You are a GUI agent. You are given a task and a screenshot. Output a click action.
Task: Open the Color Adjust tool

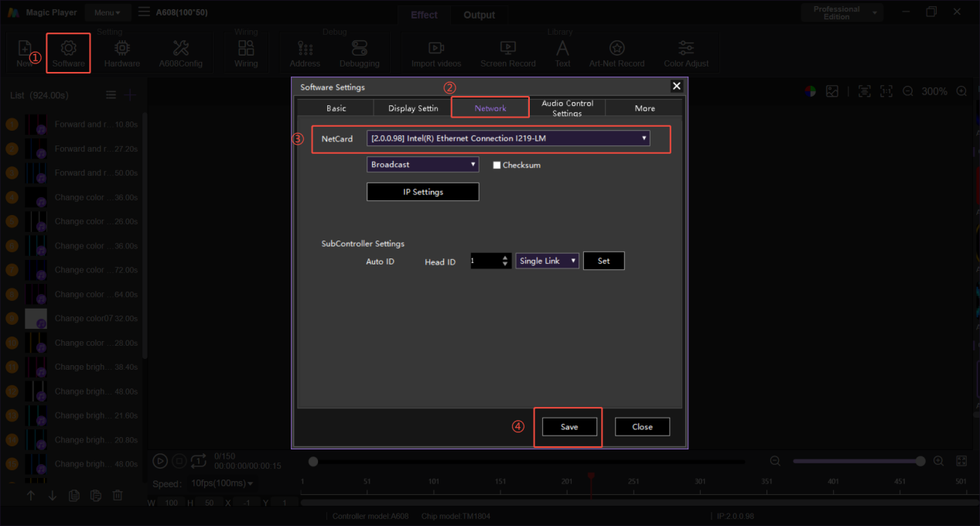[x=686, y=53]
